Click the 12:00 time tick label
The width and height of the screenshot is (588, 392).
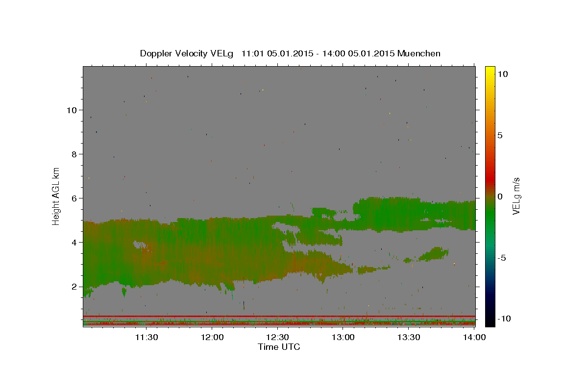(x=212, y=337)
